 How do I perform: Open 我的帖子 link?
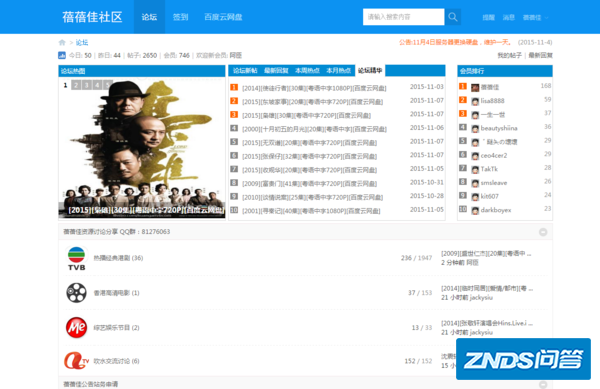click(x=509, y=55)
